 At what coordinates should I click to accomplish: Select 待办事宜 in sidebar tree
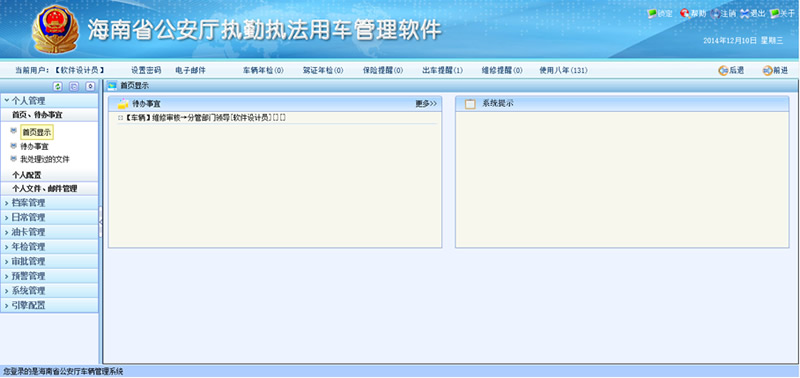(x=34, y=146)
